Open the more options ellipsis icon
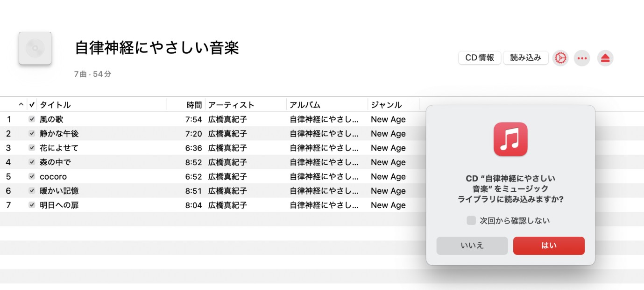644x290 pixels. (582, 58)
